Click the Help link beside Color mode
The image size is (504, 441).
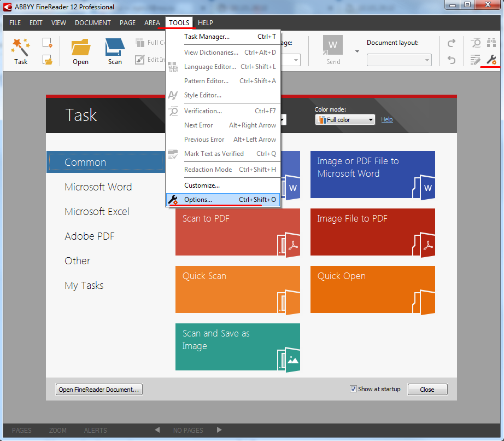(x=386, y=119)
